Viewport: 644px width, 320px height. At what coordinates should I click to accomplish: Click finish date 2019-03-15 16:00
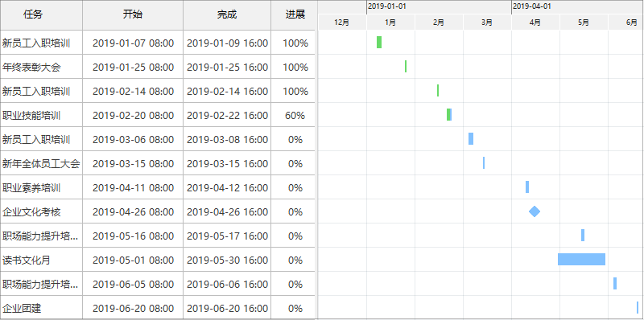[227, 164]
